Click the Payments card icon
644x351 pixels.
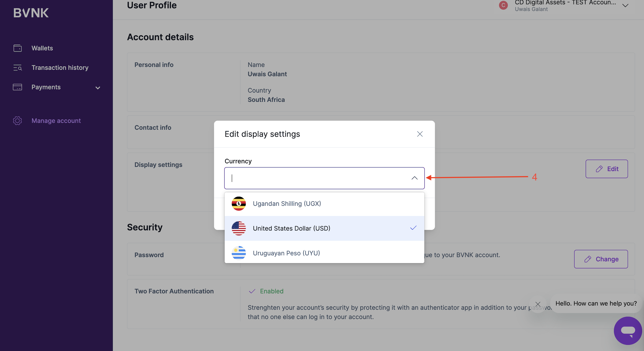click(x=17, y=87)
